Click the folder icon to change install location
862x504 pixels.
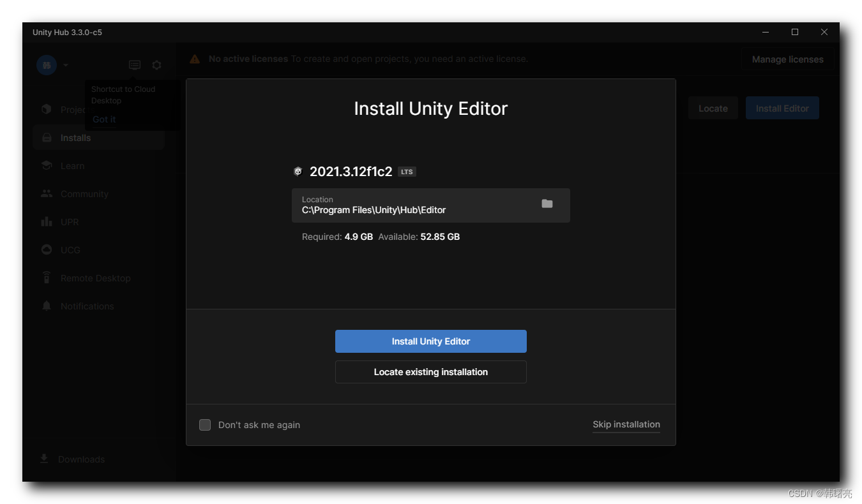pos(547,203)
